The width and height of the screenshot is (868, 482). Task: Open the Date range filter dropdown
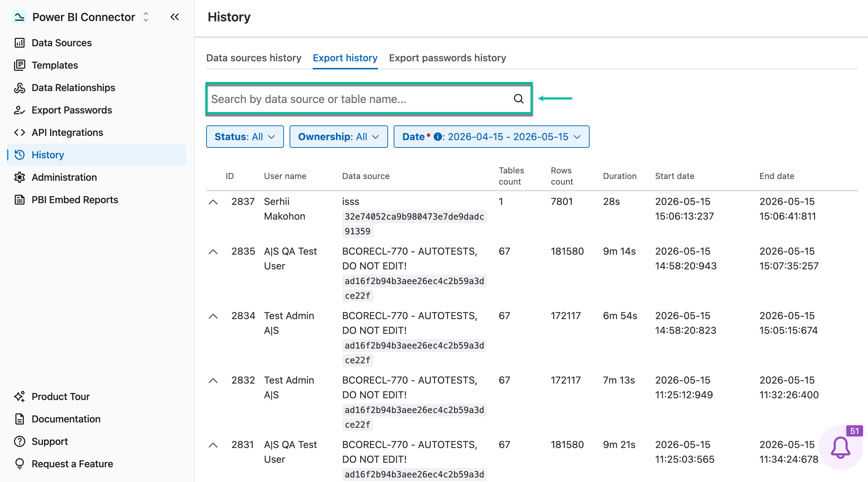(x=491, y=137)
